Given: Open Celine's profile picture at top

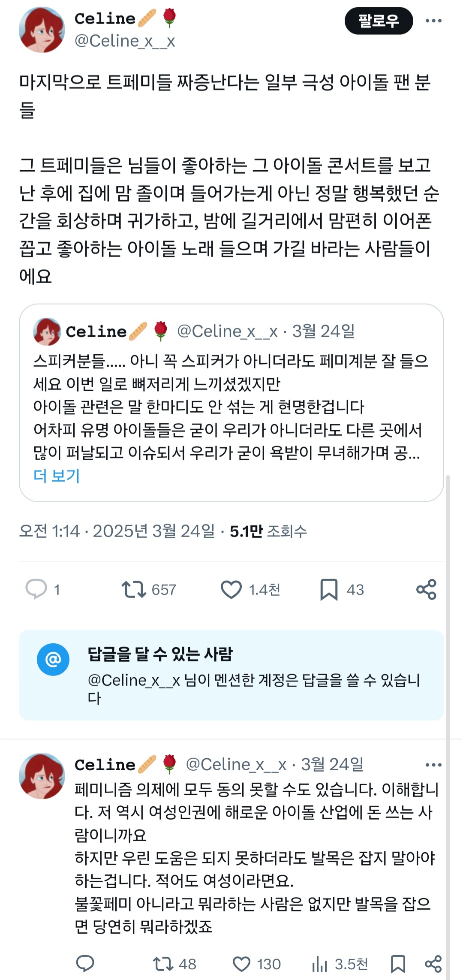Looking at the screenshot, I should coord(42,30).
